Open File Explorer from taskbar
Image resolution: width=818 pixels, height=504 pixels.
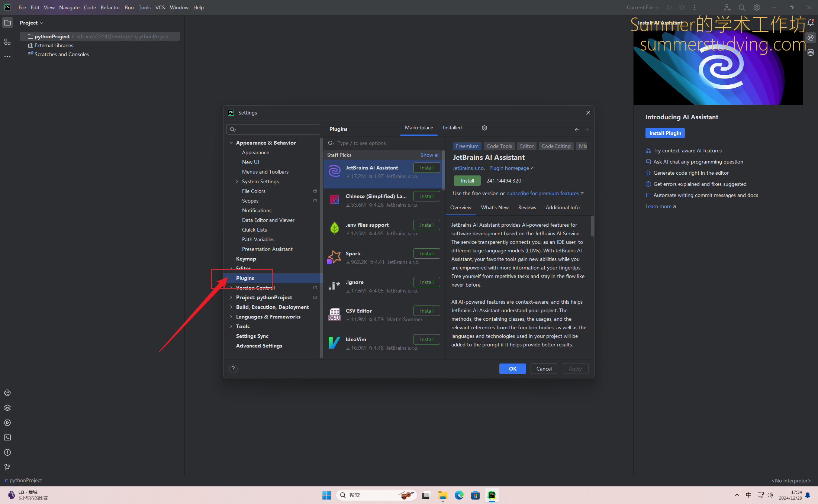[x=442, y=495]
